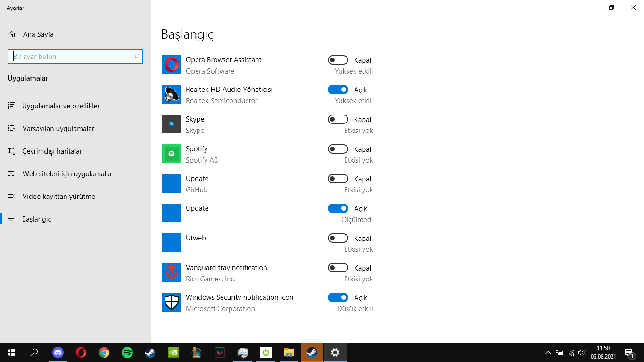Click the 'Düşük etkili' impact label
Image resolution: width=644 pixels, height=362 pixels.
[x=355, y=309]
